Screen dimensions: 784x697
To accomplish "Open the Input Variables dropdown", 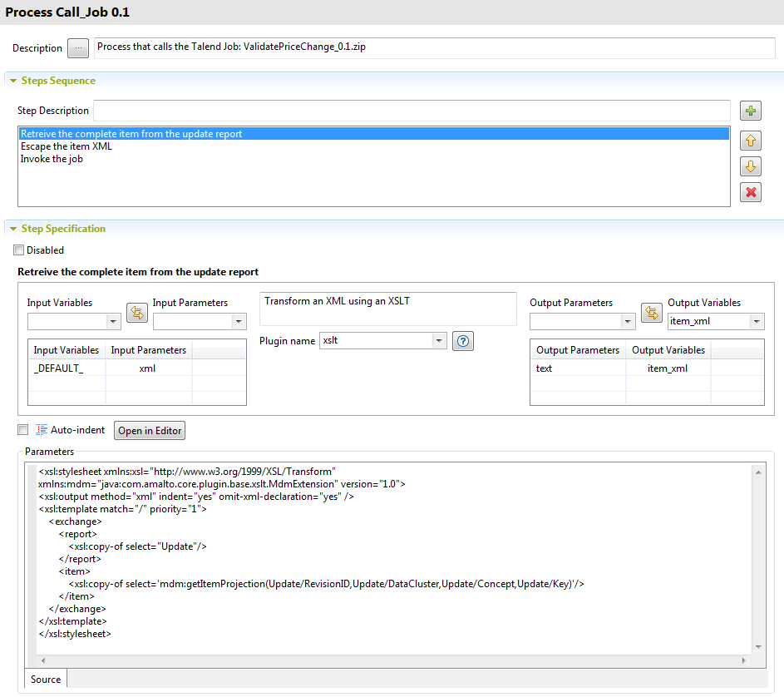I will tap(114, 322).
